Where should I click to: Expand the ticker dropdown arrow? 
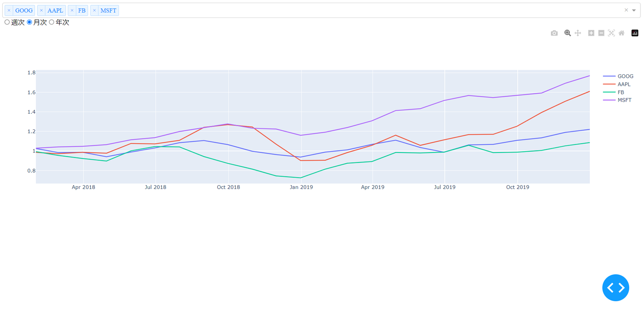point(634,10)
